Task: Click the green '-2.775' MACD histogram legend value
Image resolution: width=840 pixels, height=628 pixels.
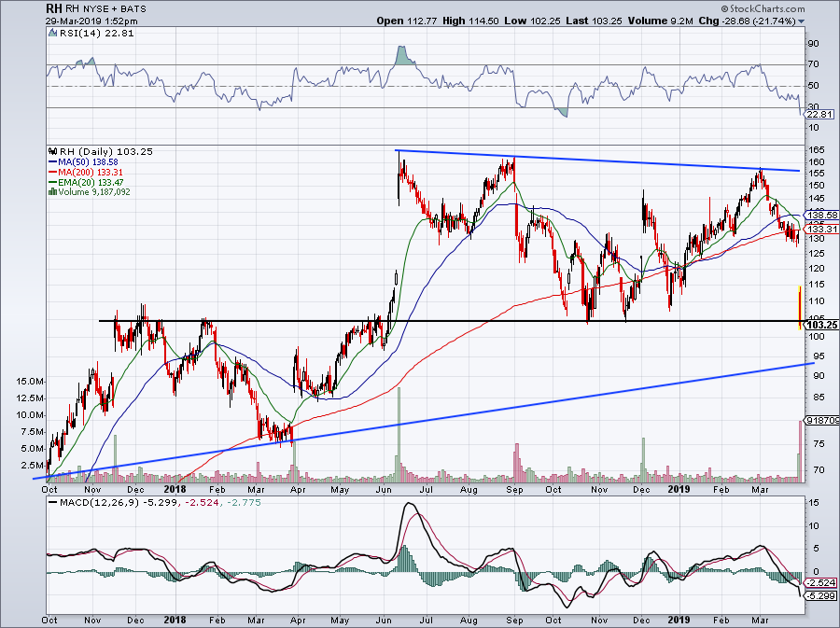Action: [x=244, y=503]
